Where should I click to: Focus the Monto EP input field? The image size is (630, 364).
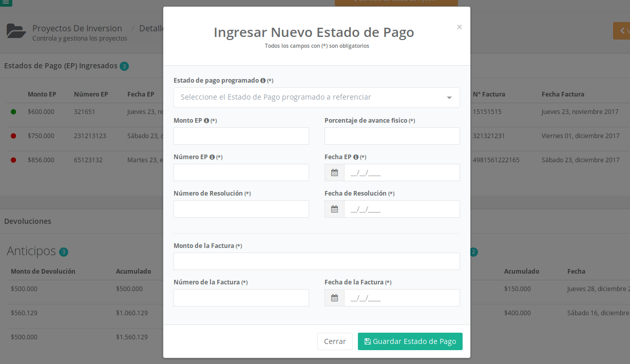point(241,136)
